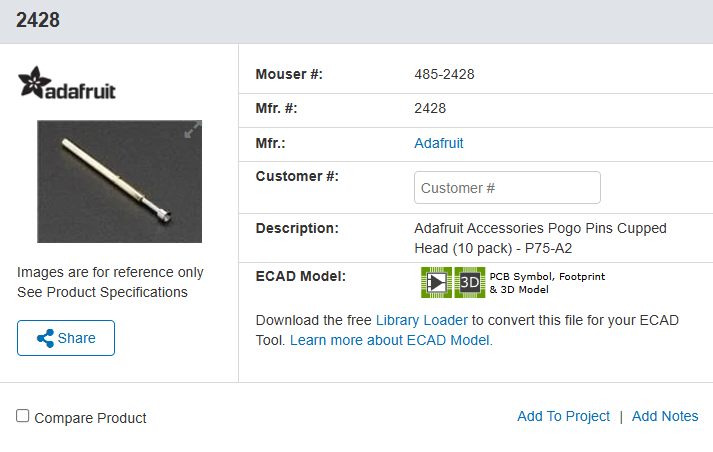
Task: Click the PCB symbol ECAD icon
Action: [436, 282]
